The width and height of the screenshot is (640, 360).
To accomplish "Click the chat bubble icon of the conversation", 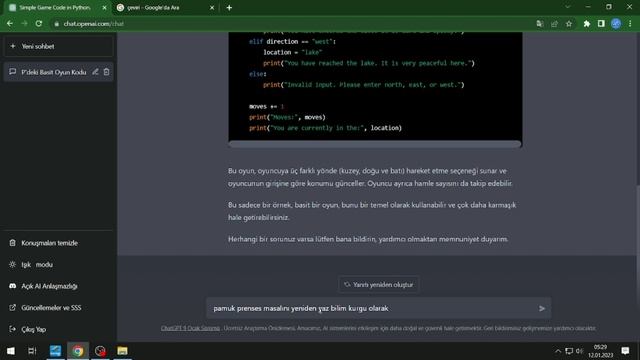I will click(x=13, y=72).
